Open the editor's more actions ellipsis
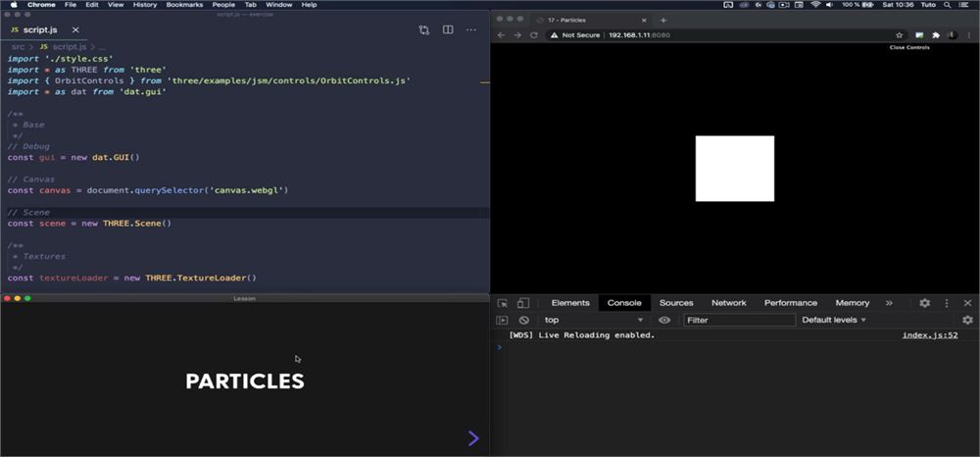The width and height of the screenshot is (980, 457). tap(471, 30)
